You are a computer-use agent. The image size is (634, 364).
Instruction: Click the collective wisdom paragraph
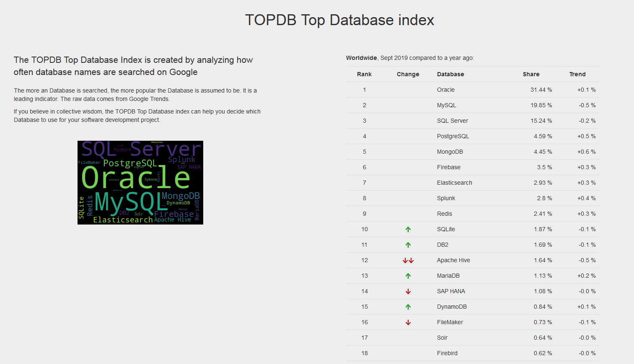tap(137, 116)
